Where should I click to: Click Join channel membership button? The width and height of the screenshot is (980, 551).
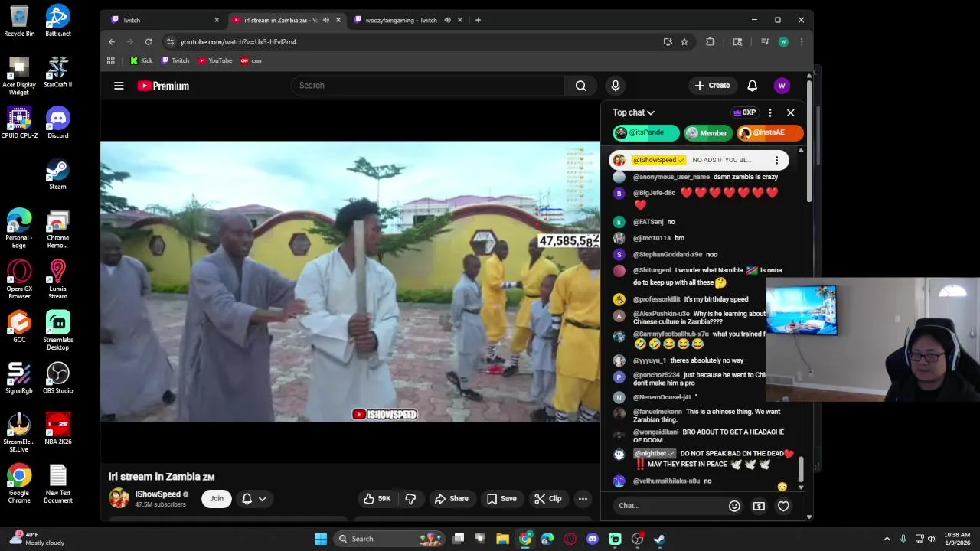217,499
